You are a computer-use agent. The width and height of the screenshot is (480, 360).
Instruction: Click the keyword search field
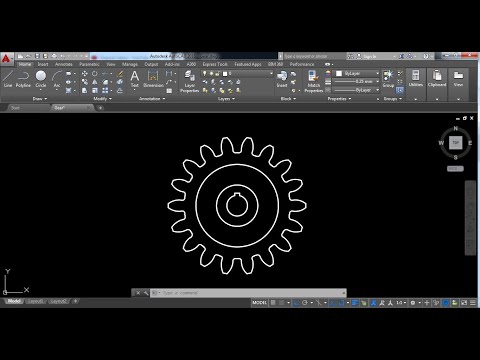tap(314, 56)
